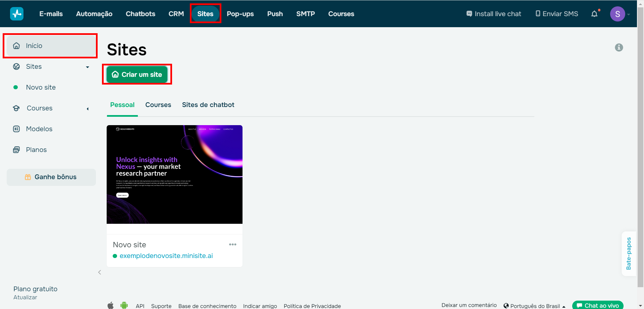
Task: Open the notifications bell
Action: [x=594, y=14]
